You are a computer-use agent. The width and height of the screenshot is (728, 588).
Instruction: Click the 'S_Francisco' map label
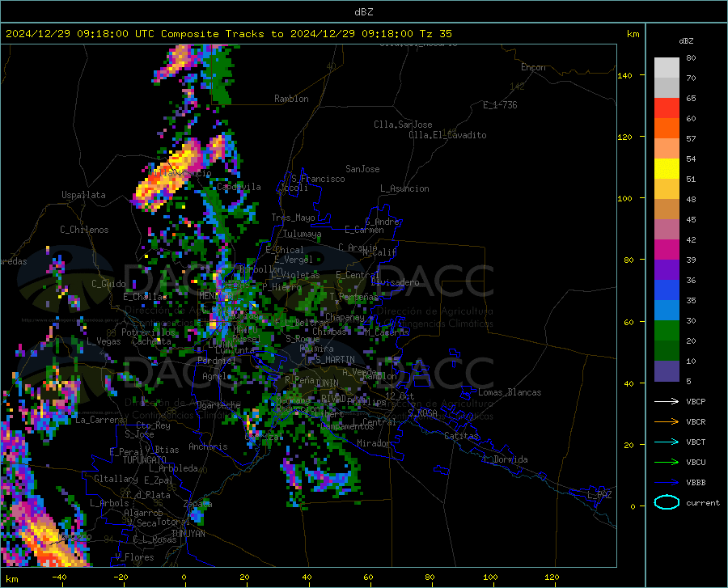coord(318,179)
